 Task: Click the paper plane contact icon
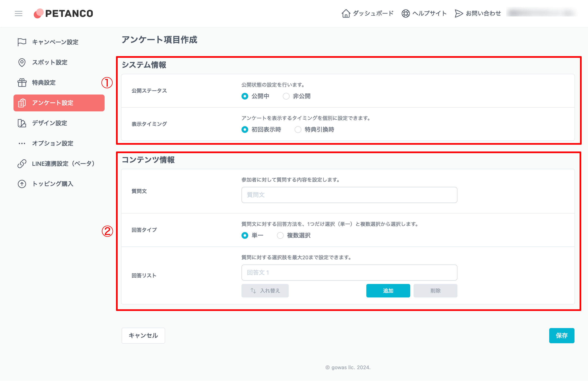point(459,13)
